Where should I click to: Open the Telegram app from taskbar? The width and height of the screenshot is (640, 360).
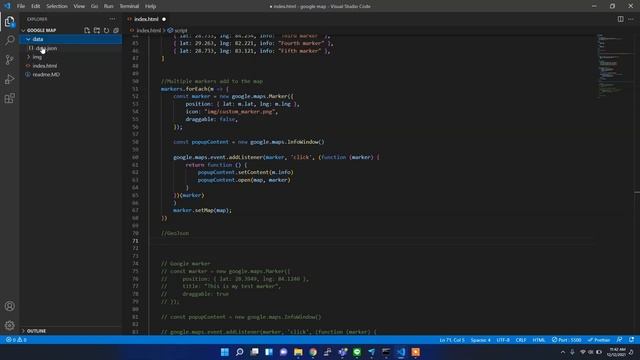point(371,352)
